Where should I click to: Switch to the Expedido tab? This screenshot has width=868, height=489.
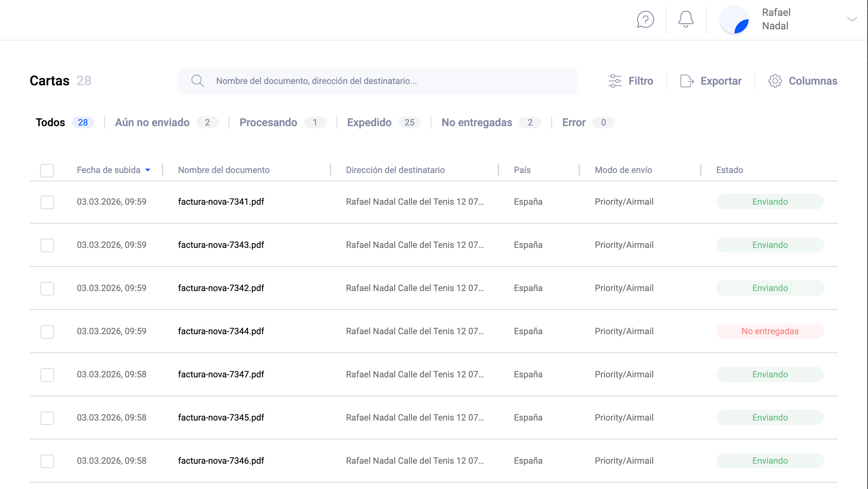coord(369,122)
